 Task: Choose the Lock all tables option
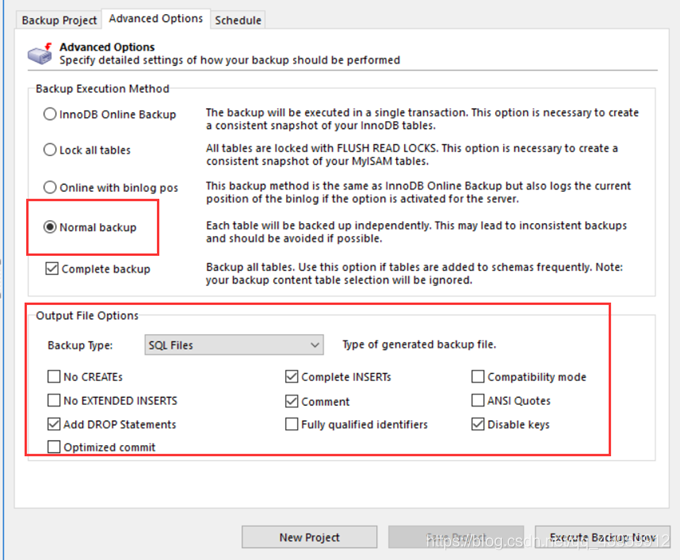tap(87, 150)
